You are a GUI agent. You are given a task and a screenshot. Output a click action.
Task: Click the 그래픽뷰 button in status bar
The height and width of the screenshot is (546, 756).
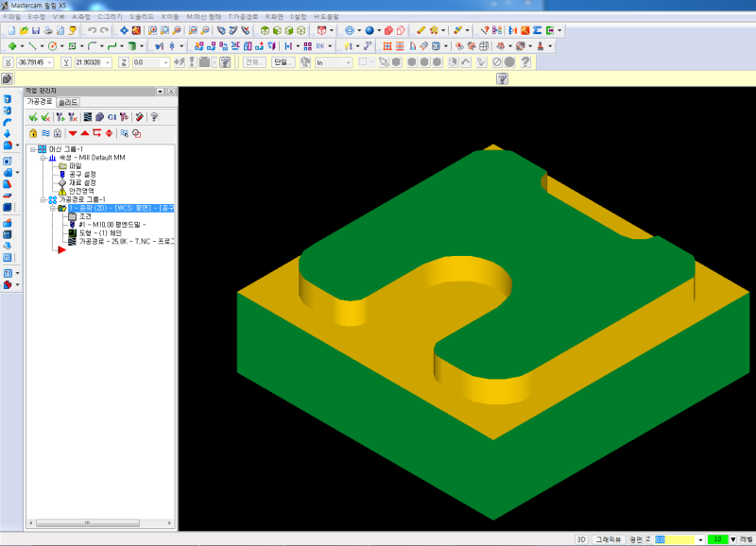point(608,538)
